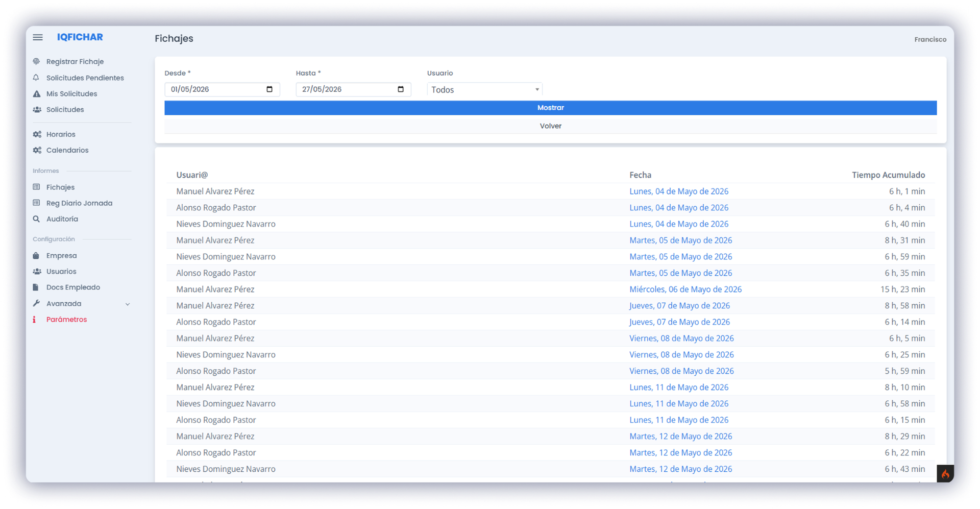Open the Usuario Todos dropdown
Screen dimensions: 980x509
[484, 89]
